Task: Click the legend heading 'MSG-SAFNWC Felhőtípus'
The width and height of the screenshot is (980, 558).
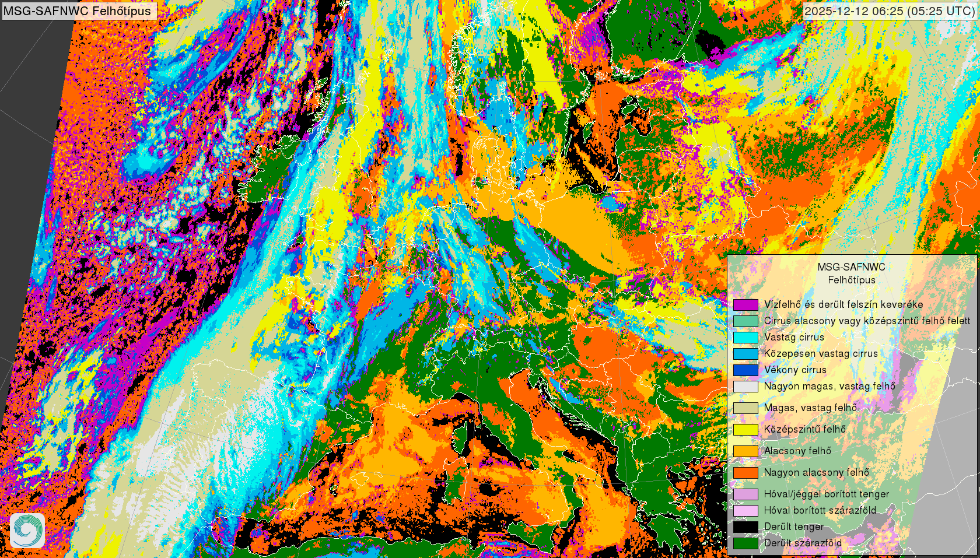Action: pos(851,273)
